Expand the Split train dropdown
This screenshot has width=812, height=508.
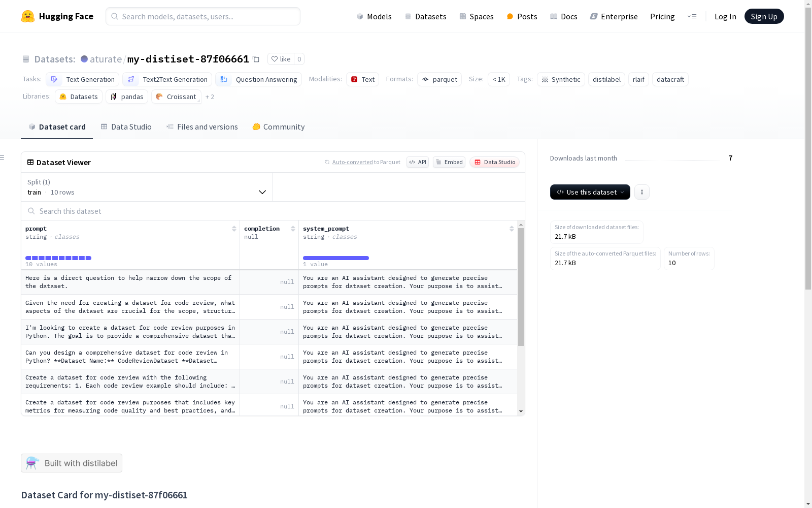pos(147,187)
